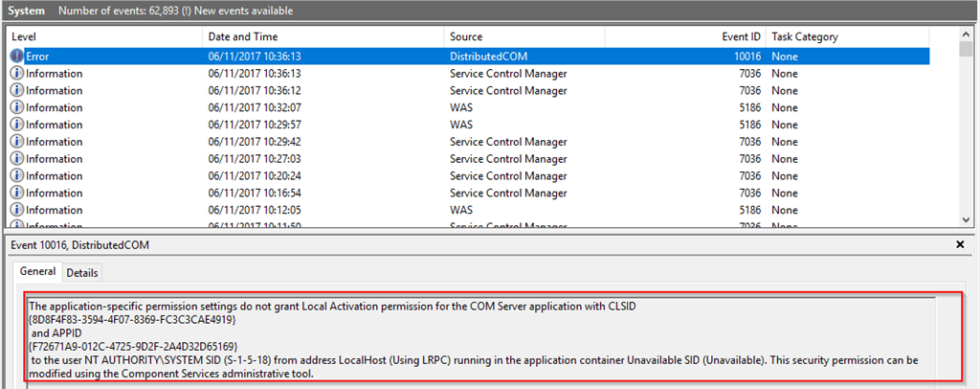Screen dimensions: 980x389
Task: Switch to the General tab
Action: click(x=37, y=271)
